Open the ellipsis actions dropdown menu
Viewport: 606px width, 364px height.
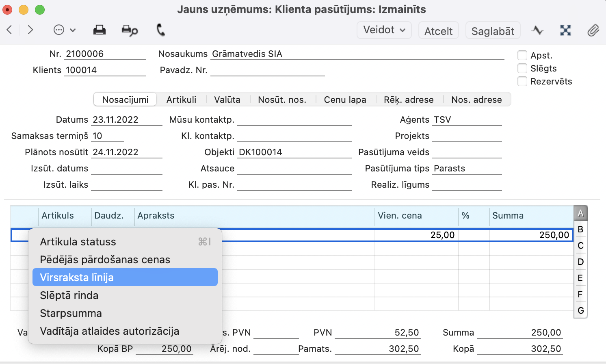(x=65, y=30)
